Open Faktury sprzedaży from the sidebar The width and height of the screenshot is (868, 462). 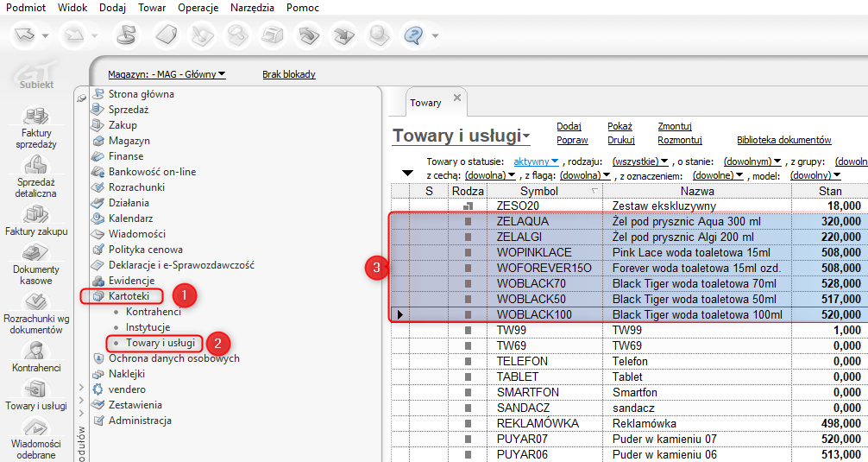(35, 117)
